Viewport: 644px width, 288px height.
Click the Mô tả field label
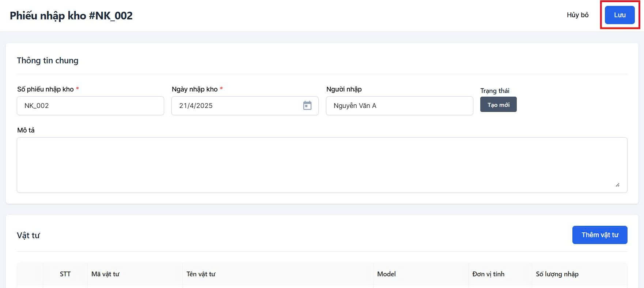tap(26, 130)
